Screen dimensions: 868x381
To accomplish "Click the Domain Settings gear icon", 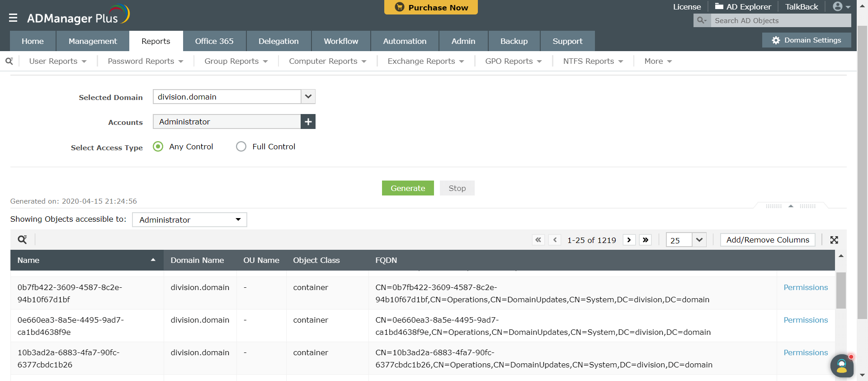I will pos(776,40).
